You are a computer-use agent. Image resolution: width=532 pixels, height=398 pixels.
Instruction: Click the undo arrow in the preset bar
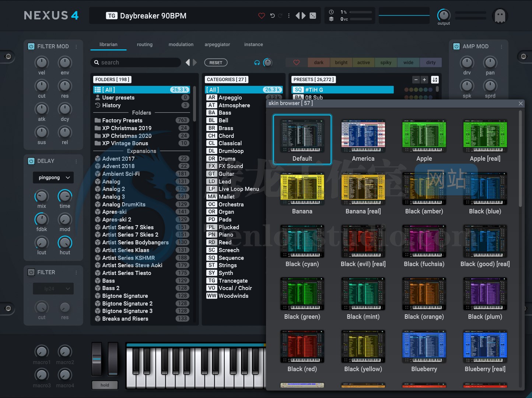272,15
